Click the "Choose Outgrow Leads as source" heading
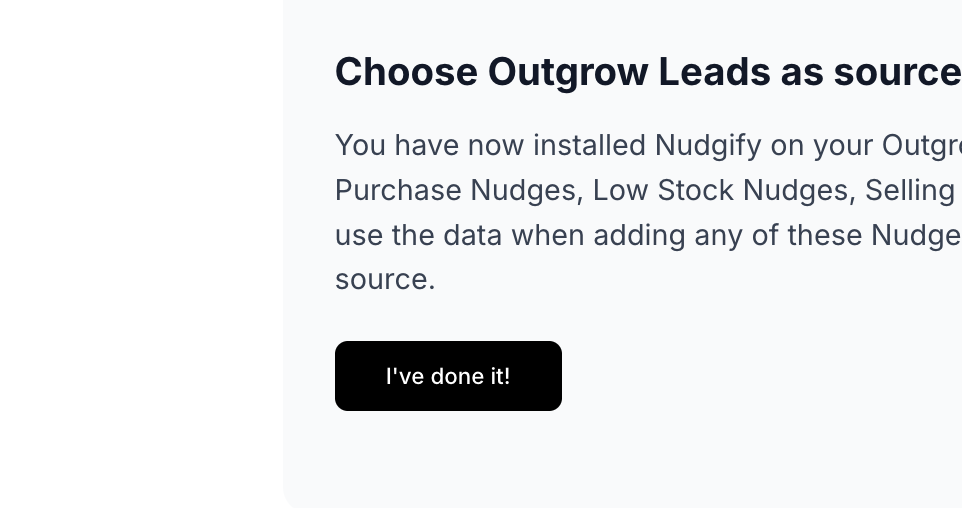The width and height of the screenshot is (962, 508). click(648, 72)
